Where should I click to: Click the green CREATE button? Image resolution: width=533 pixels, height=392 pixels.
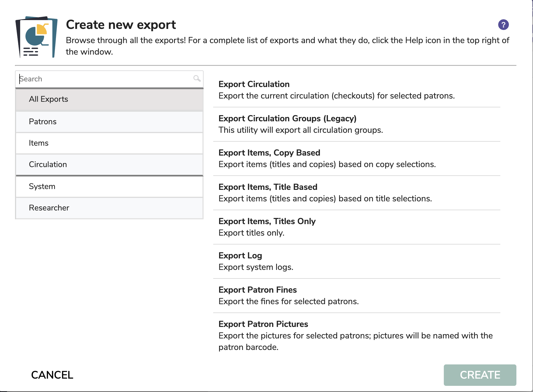point(480,375)
